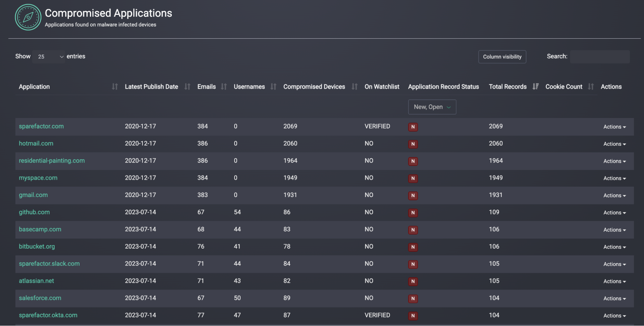Viewport: 644px width, 326px height.
Task: Open the entries count dropdown
Action: pyautogui.click(x=48, y=56)
